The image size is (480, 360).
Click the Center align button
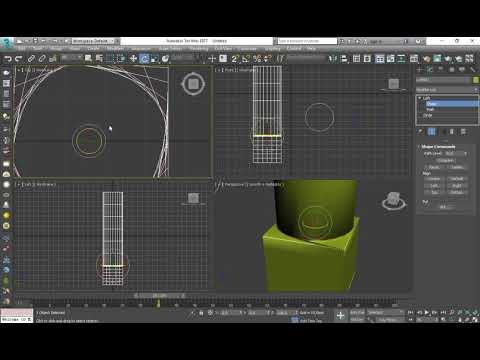434,179
